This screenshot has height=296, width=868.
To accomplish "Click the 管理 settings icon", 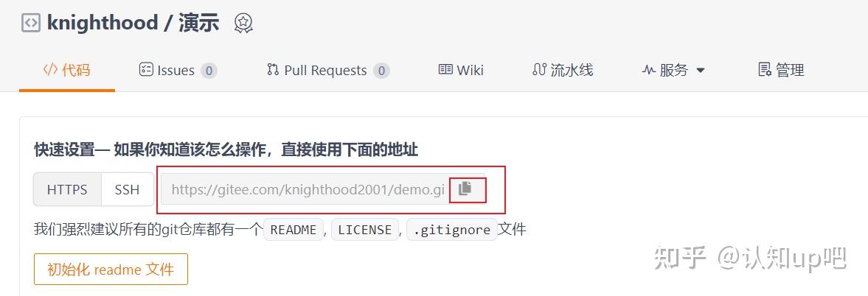I will (765, 69).
